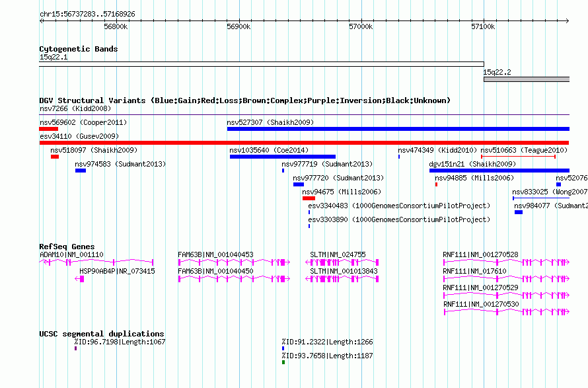Click the nsv977720 (Sudmant2013) variant label
The width and height of the screenshot is (588, 388).
click(x=338, y=178)
